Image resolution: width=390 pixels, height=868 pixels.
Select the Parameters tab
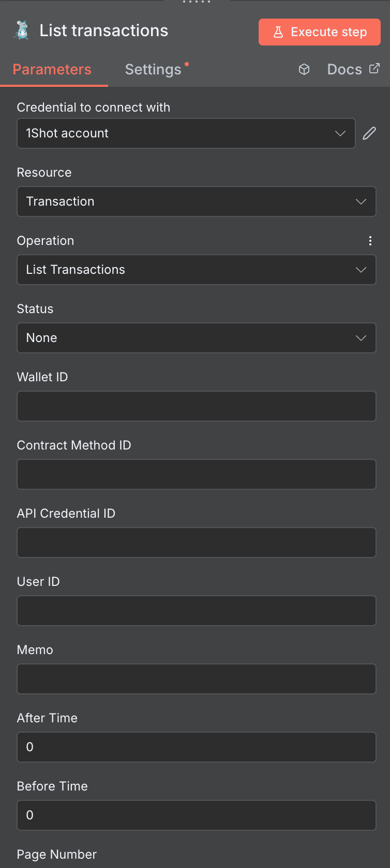[x=52, y=69]
